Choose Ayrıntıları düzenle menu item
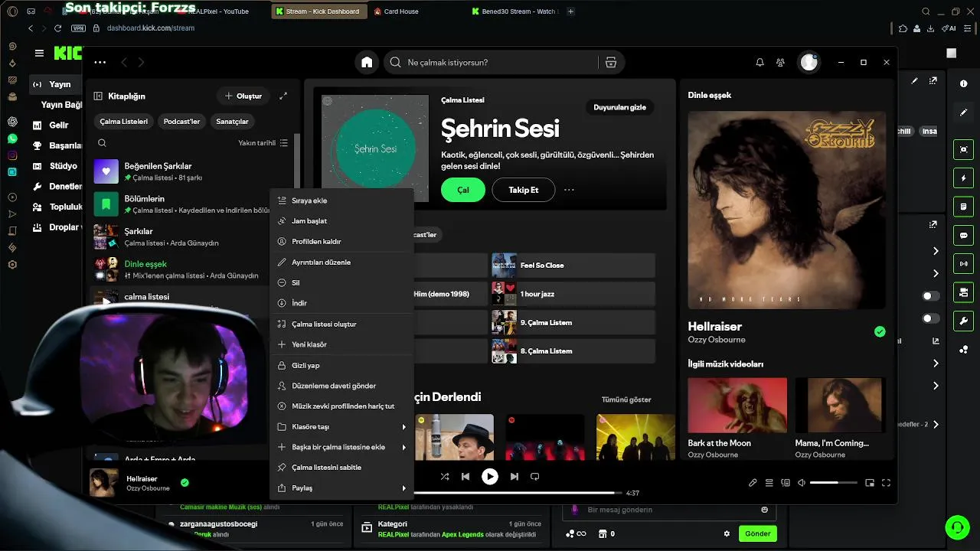This screenshot has height=551, width=980. [x=341, y=262]
